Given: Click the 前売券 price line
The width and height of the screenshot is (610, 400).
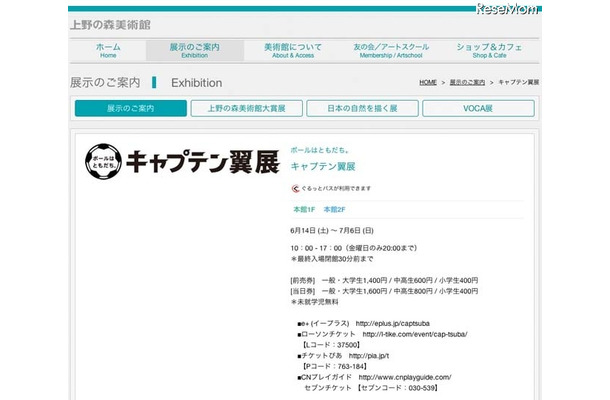Looking at the screenshot, I should pos(384,281).
